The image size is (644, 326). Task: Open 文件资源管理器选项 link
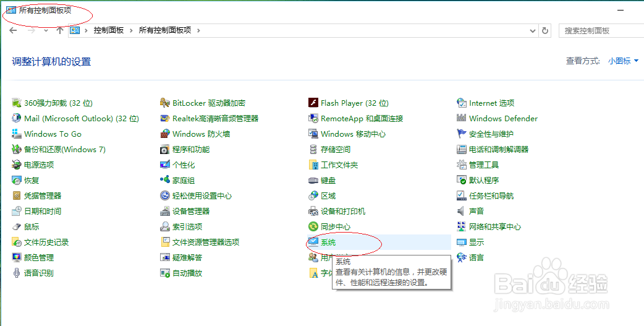tap(206, 242)
